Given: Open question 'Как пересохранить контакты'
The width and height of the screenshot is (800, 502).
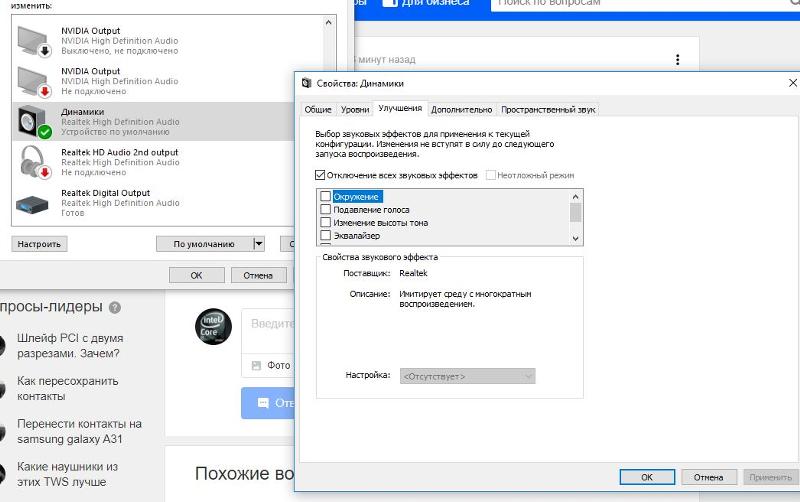Looking at the screenshot, I should tap(68, 388).
